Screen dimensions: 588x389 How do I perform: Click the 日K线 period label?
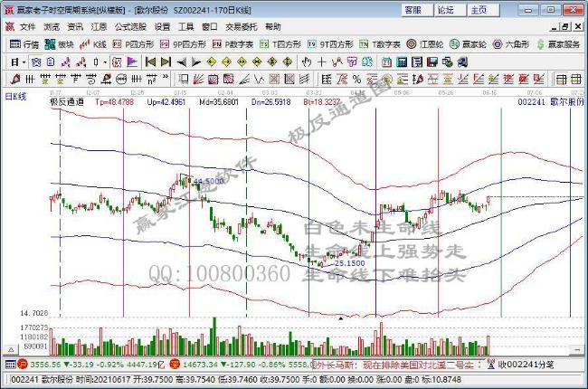(x=15, y=97)
